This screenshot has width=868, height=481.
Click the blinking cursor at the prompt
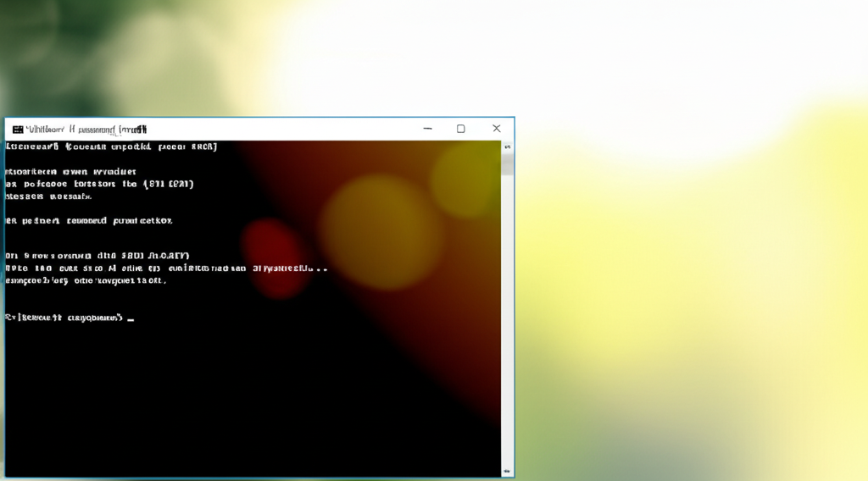[x=130, y=320]
